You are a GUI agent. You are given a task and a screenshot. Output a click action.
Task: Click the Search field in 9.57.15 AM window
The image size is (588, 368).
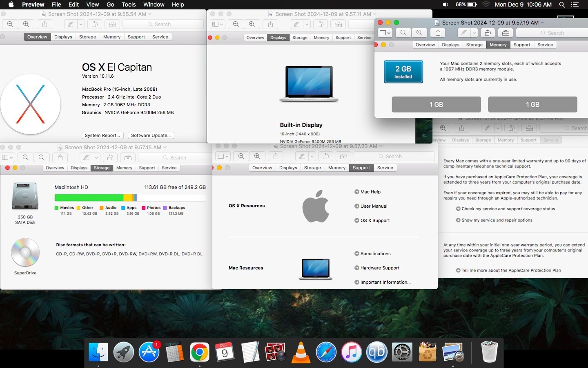pyautogui.click(x=175, y=157)
